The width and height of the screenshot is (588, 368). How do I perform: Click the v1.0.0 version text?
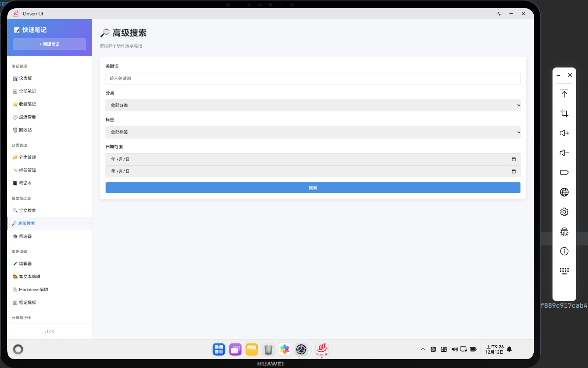(x=49, y=332)
